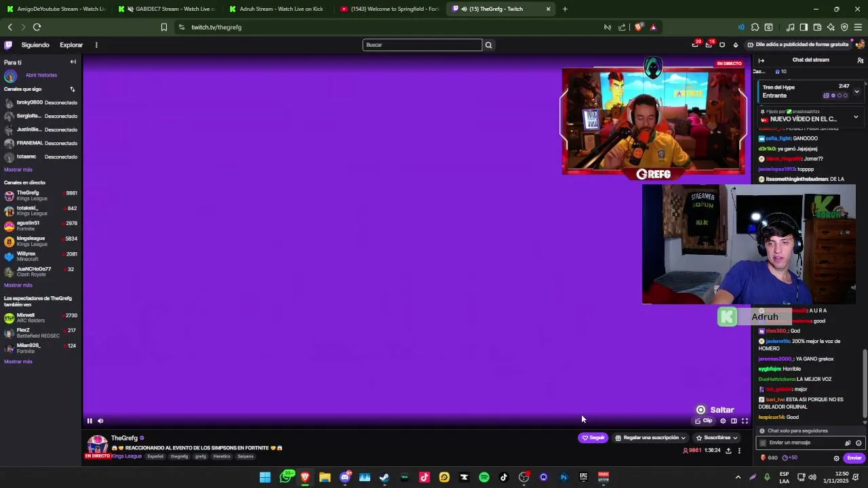Mute the stream volume
The width and height of the screenshot is (868, 488).
(x=100, y=421)
